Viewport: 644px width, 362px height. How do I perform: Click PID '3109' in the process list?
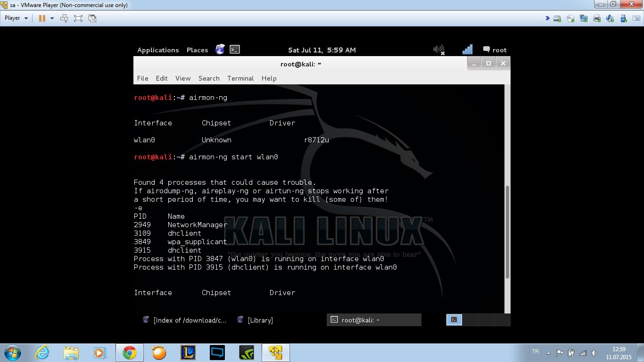pyautogui.click(x=142, y=233)
